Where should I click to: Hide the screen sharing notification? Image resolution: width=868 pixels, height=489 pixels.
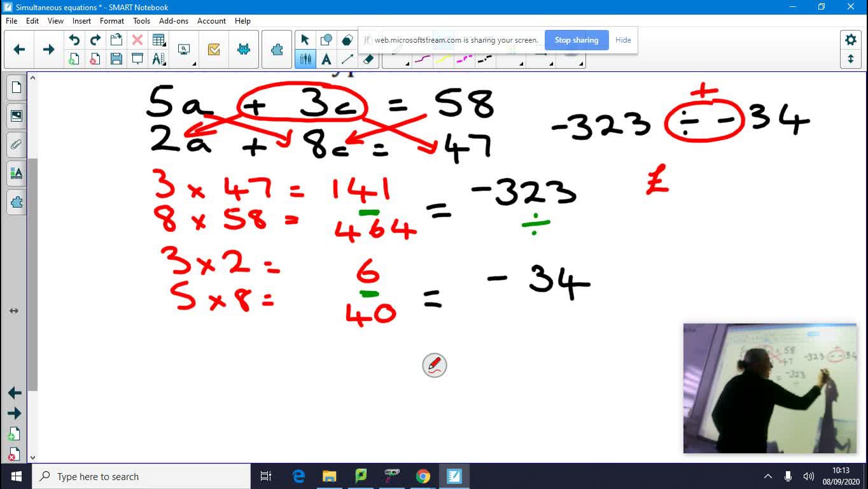(623, 39)
